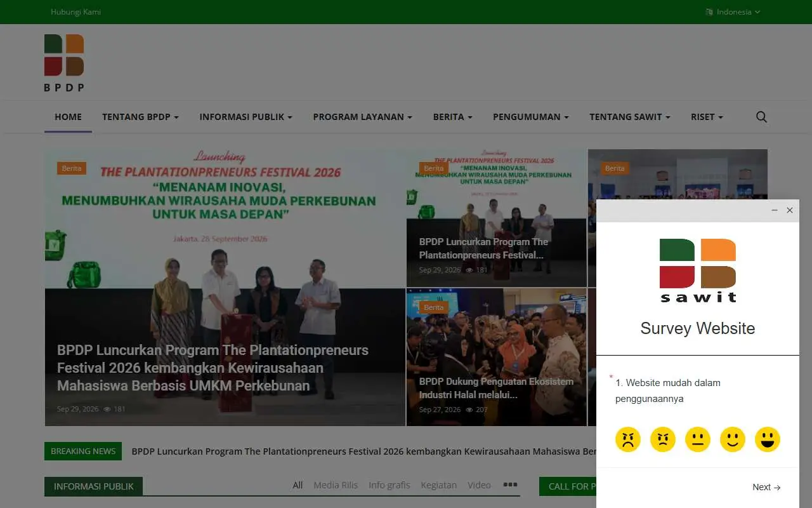Expand the INFORMASI PUBLIK menu
Image resolution: width=812 pixels, height=508 pixels.
point(246,117)
